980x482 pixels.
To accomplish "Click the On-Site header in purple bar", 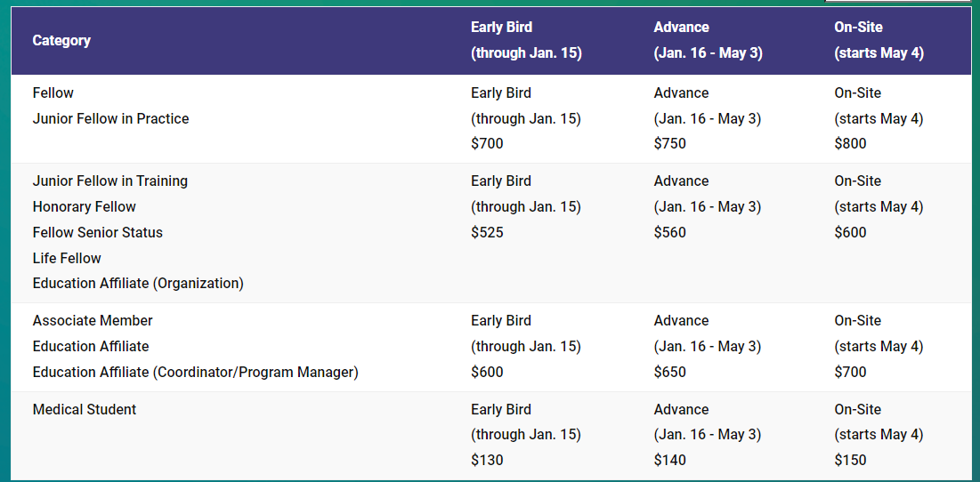I will coord(857,28).
